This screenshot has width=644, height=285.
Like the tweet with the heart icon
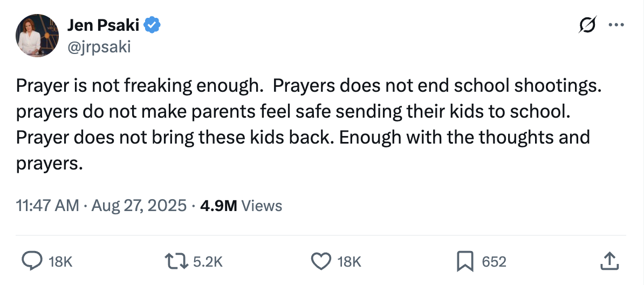321,262
